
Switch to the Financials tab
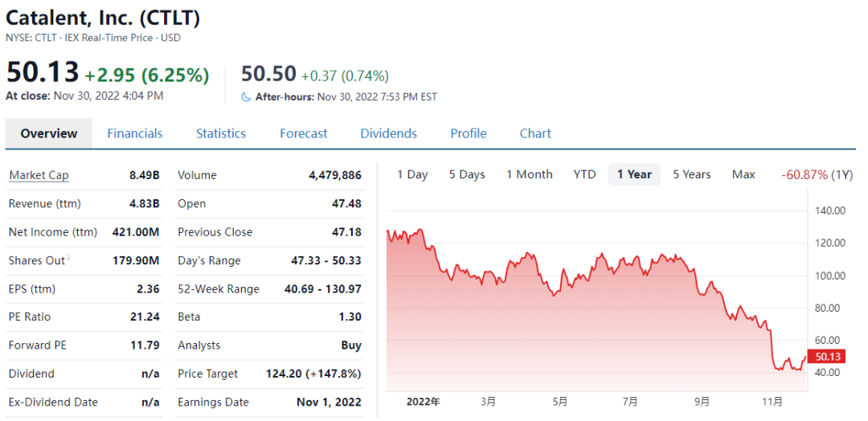[x=135, y=133]
